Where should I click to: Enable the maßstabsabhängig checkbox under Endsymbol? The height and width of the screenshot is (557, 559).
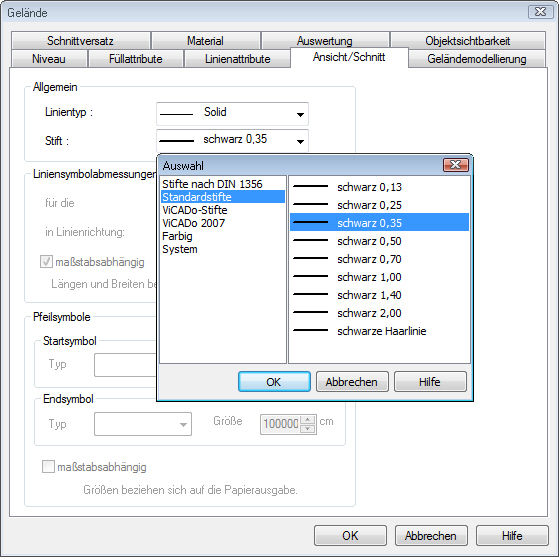(48, 466)
